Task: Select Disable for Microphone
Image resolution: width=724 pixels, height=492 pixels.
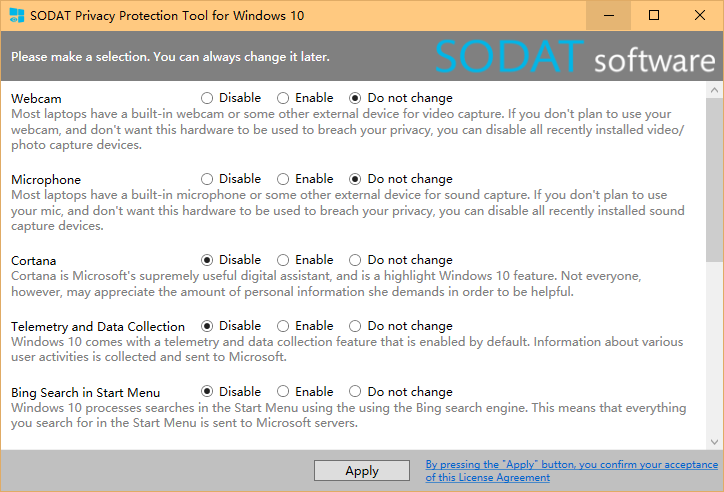Action: pyautogui.click(x=207, y=179)
